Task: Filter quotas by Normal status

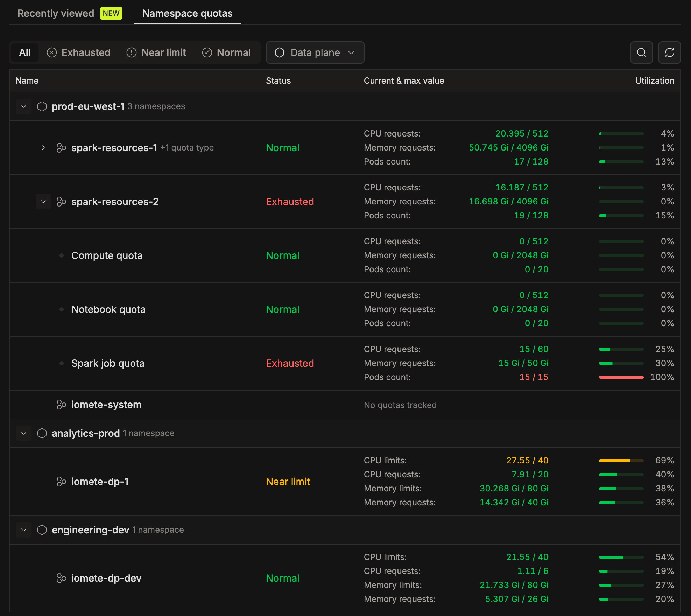Action: click(227, 52)
